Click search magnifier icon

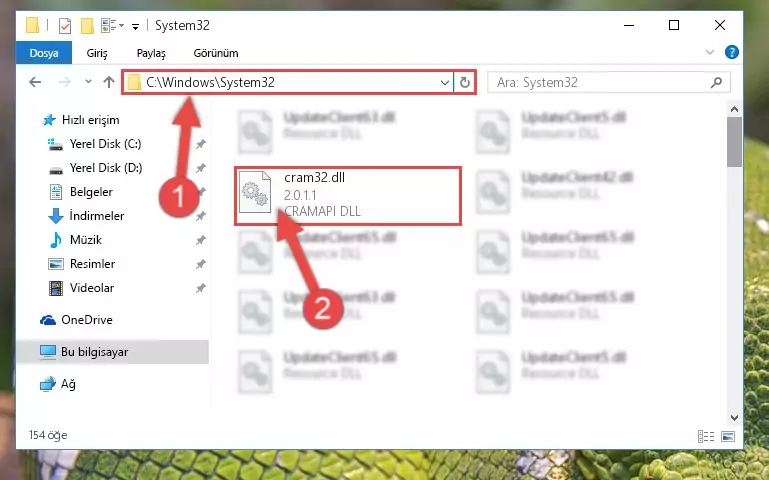717,82
